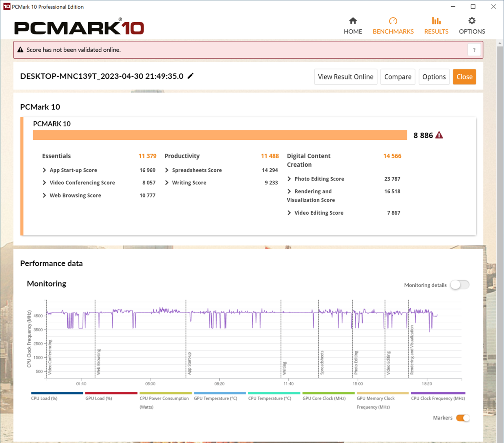The width and height of the screenshot is (504, 443).
Task: Click View Result Online button
Action: click(x=346, y=77)
